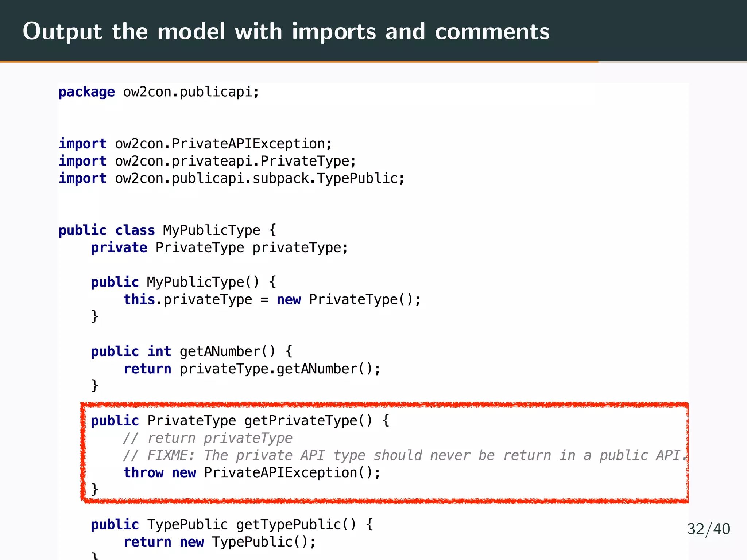Select the line 'import ow2con.publicapi.subpack.TypePublic;'
The width and height of the screenshot is (747, 560).
pyautogui.click(x=232, y=179)
